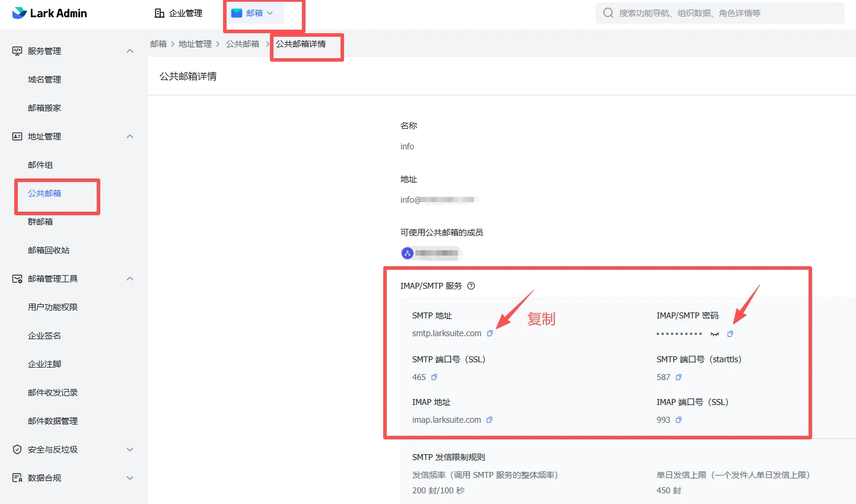Copy the IMAP 地址 imap.larksuite.com

point(490,420)
